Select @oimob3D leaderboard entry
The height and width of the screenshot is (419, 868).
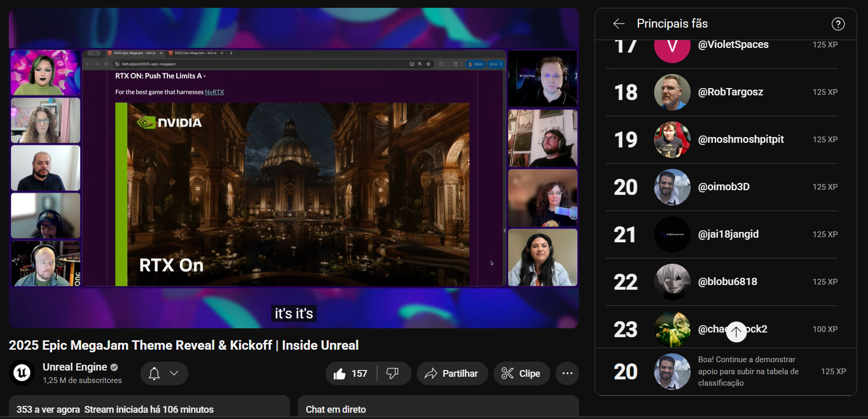pyautogui.click(x=724, y=187)
